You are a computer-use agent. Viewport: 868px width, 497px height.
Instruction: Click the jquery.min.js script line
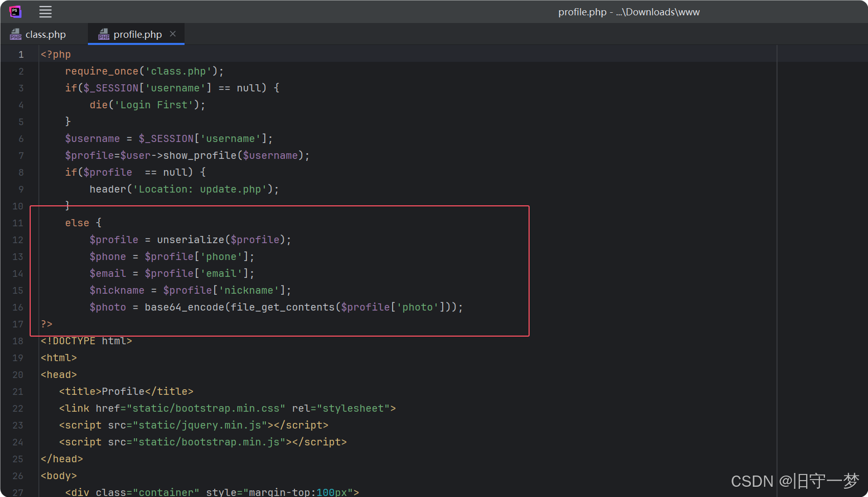pyautogui.click(x=194, y=425)
